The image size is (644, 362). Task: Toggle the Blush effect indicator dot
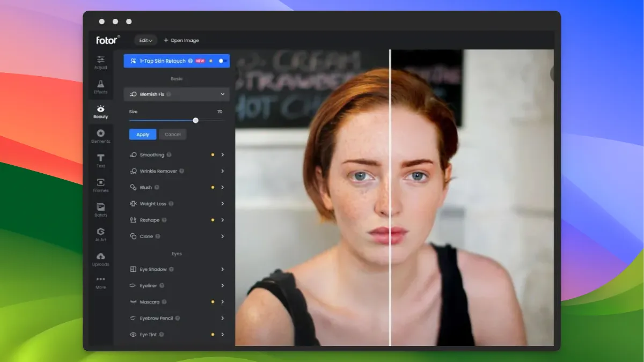213,187
